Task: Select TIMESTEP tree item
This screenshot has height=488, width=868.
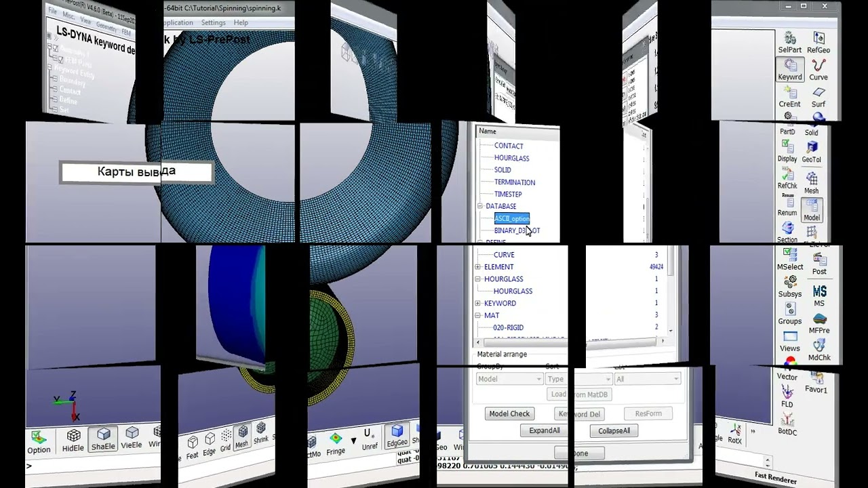Action: coord(508,195)
